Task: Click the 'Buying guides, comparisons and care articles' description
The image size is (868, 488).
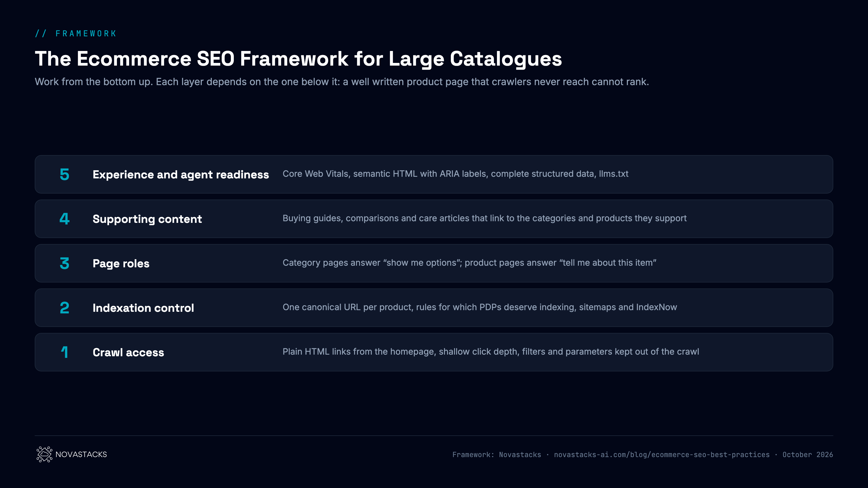Action: click(x=484, y=218)
